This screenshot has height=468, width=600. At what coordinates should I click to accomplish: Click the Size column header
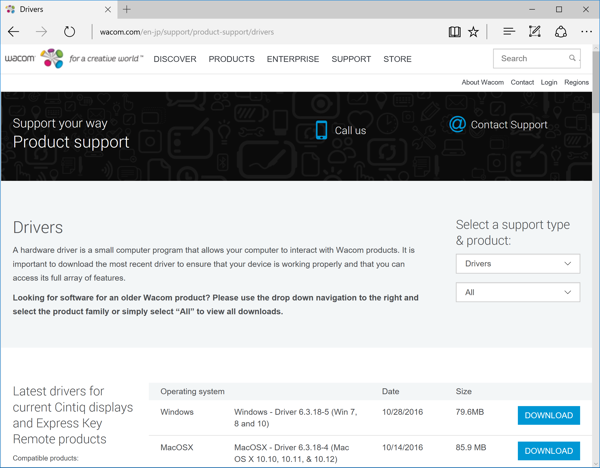[x=463, y=391]
